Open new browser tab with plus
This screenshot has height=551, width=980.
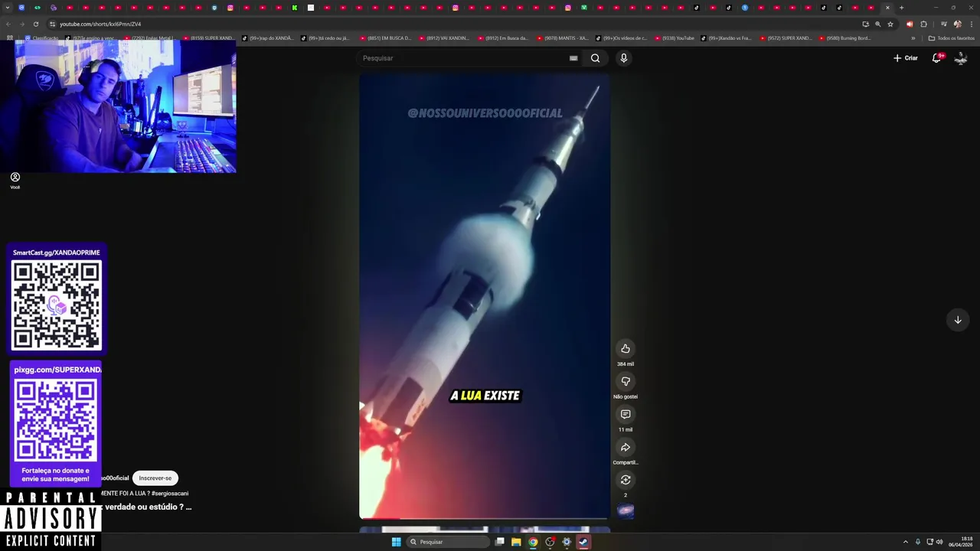[901, 8]
